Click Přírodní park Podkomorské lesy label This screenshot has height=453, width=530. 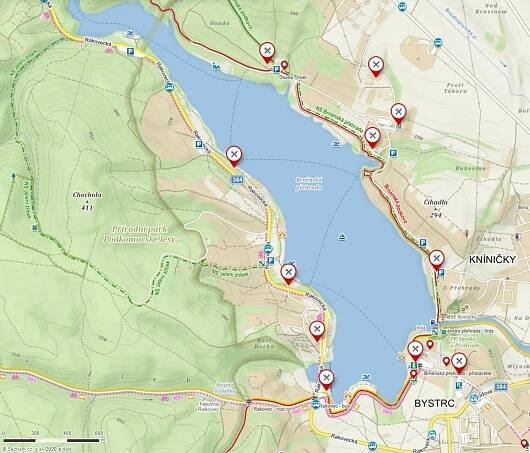(x=140, y=234)
